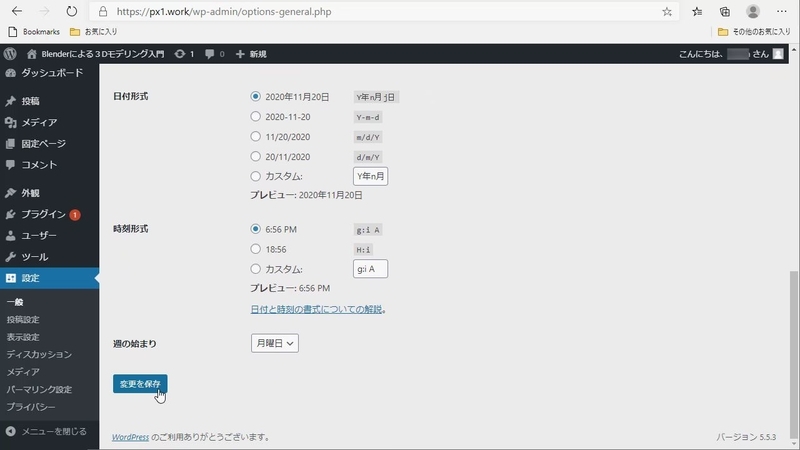Viewport: 800px width, 450px height.
Task: Open メディア settings submenu item
Action: tap(23, 372)
